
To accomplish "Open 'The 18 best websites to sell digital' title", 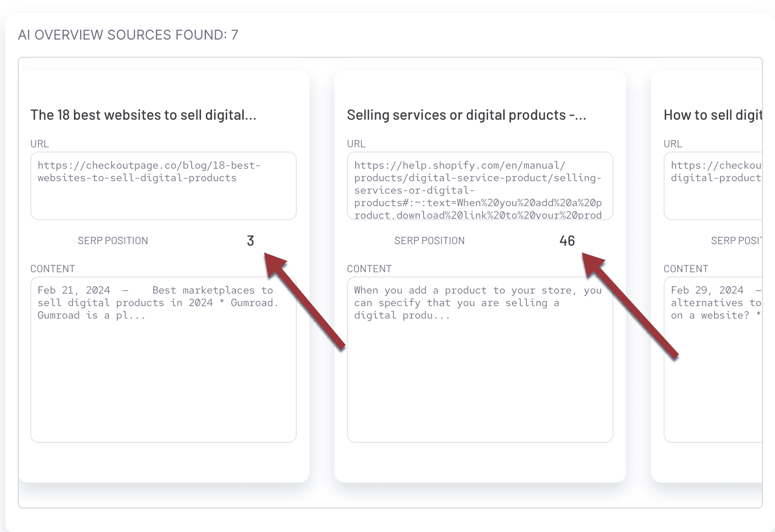I will pos(143,115).
